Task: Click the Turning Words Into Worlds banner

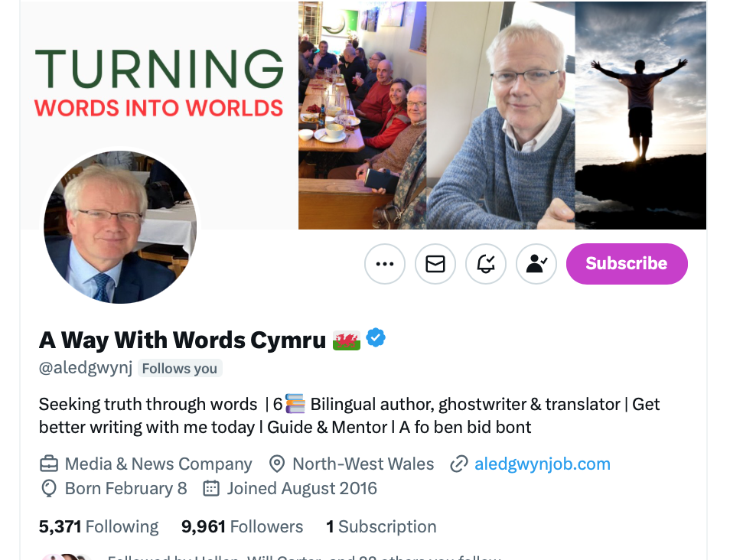Action: point(158,83)
